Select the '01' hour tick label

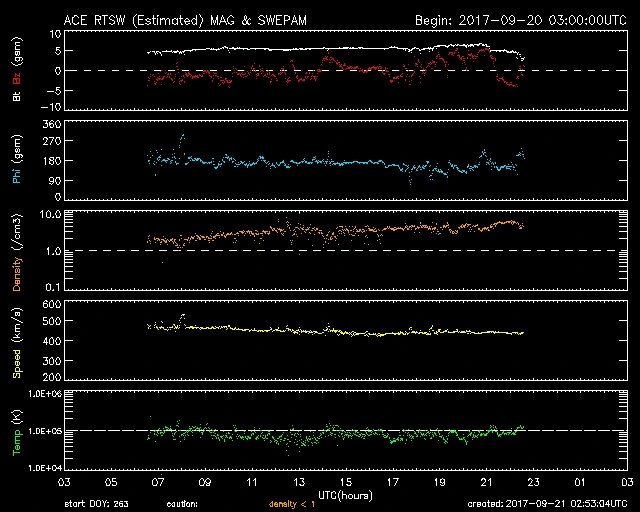click(580, 483)
